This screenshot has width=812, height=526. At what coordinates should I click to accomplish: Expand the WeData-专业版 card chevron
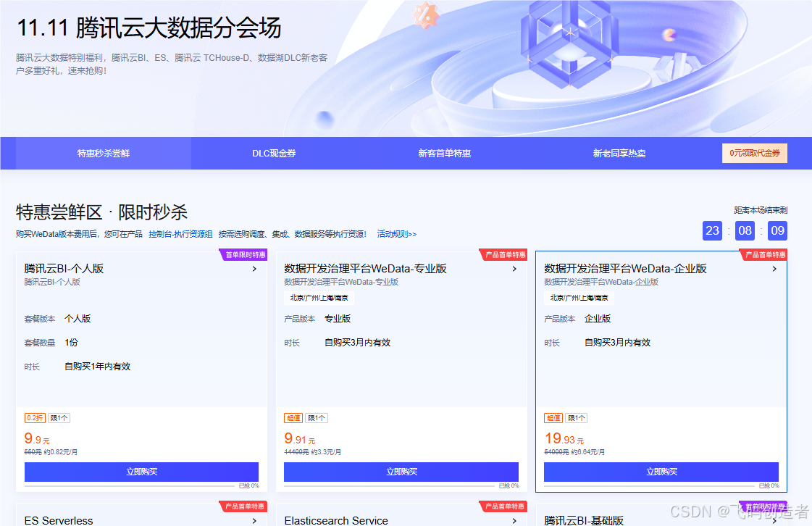[514, 269]
